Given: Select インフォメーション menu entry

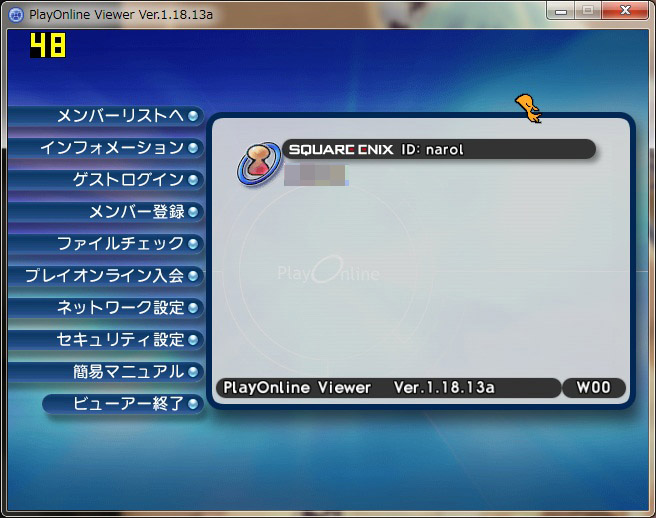Looking at the screenshot, I should point(105,148).
